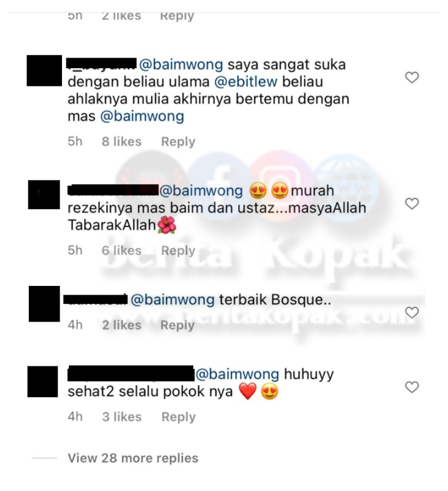Heart the 'huhuyy sehat2 selalu' comment
This screenshot has height=491, width=448.
(x=412, y=387)
